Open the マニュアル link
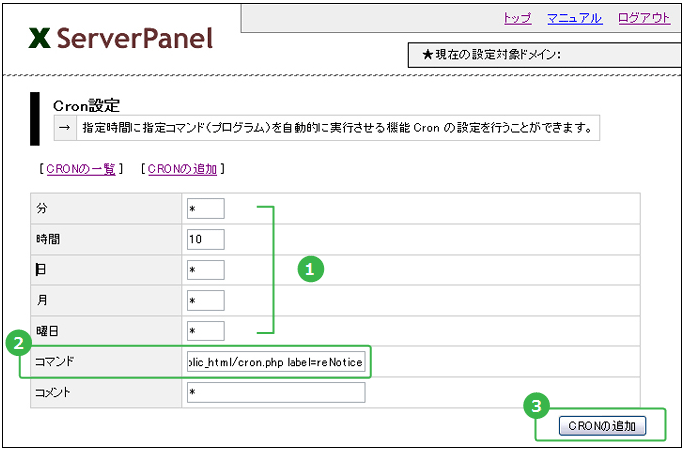Screen dimensions: 688x452 click(x=574, y=18)
